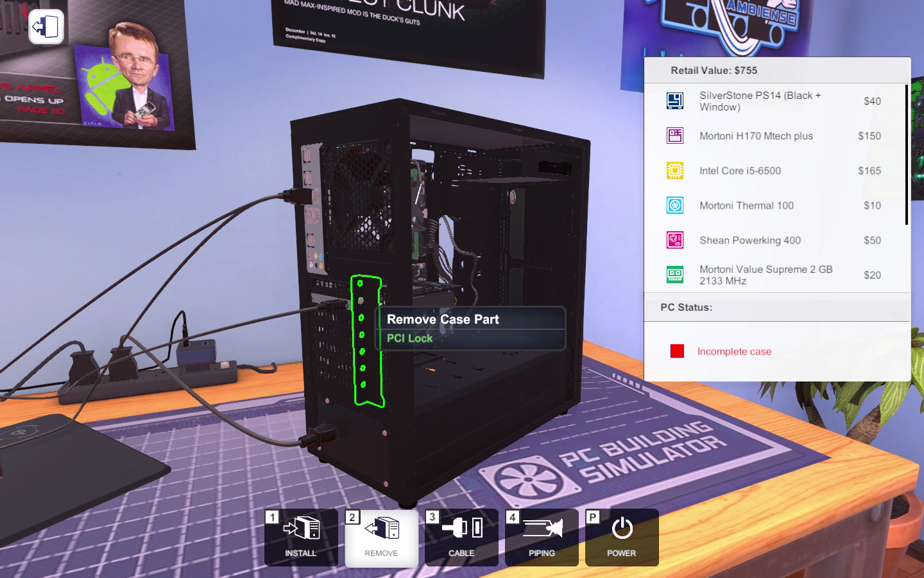924x578 pixels.
Task: Select the Mortoni H170 Mtech plus text
Action: click(756, 136)
